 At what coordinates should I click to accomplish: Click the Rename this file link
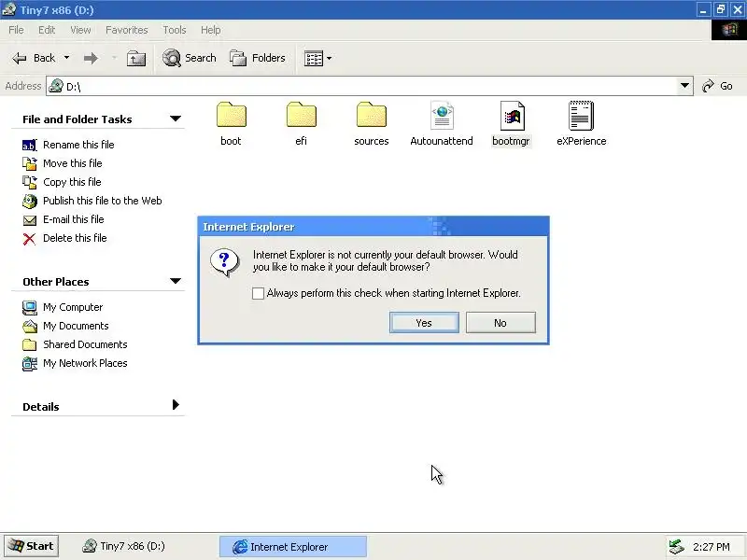coord(78,145)
